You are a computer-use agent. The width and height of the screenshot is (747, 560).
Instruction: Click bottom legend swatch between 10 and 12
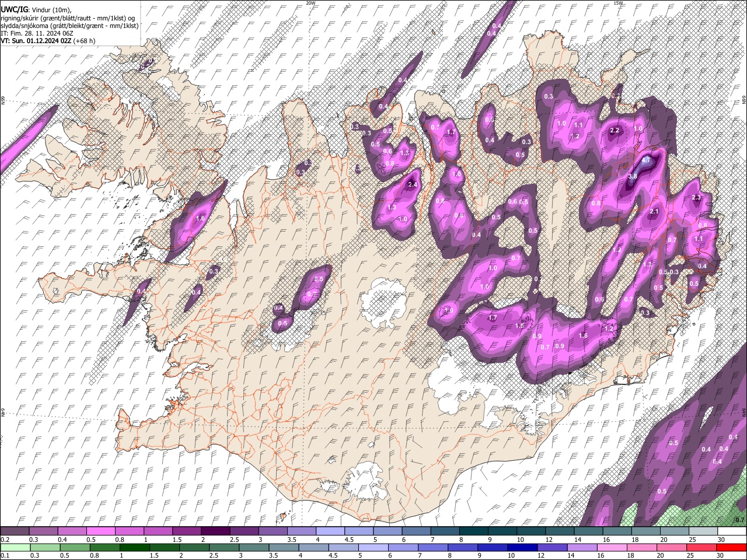tap(523, 547)
